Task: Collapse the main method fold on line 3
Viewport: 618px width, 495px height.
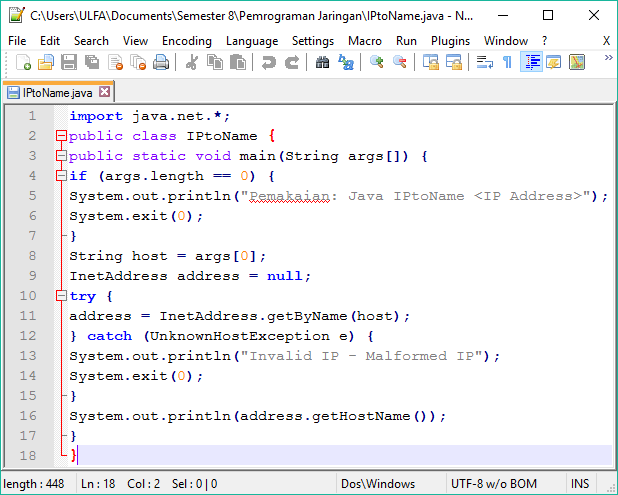Action: pos(61,156)
